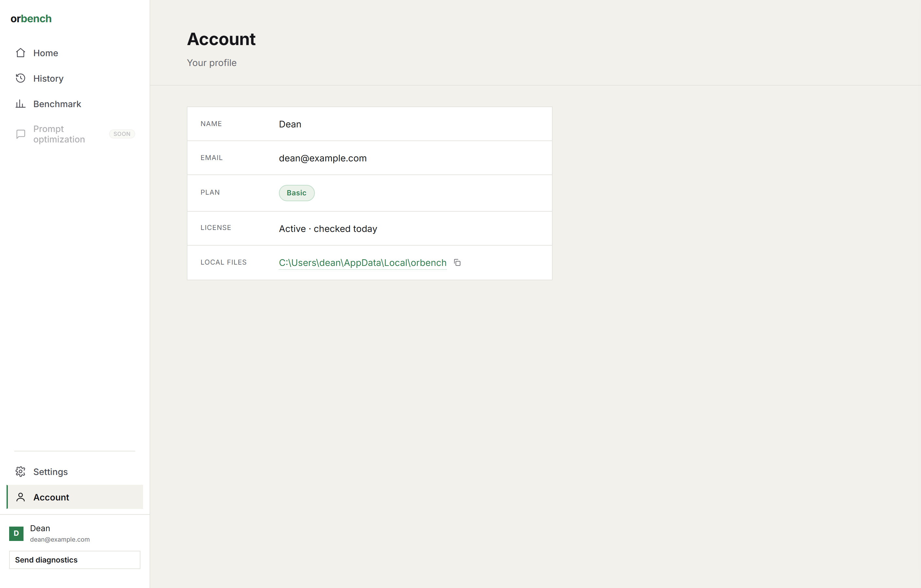The width and height of the screenshot is (921, 588).
Task: Click the orbench logo
Action: pyautogui.click(x=31, y=18)
